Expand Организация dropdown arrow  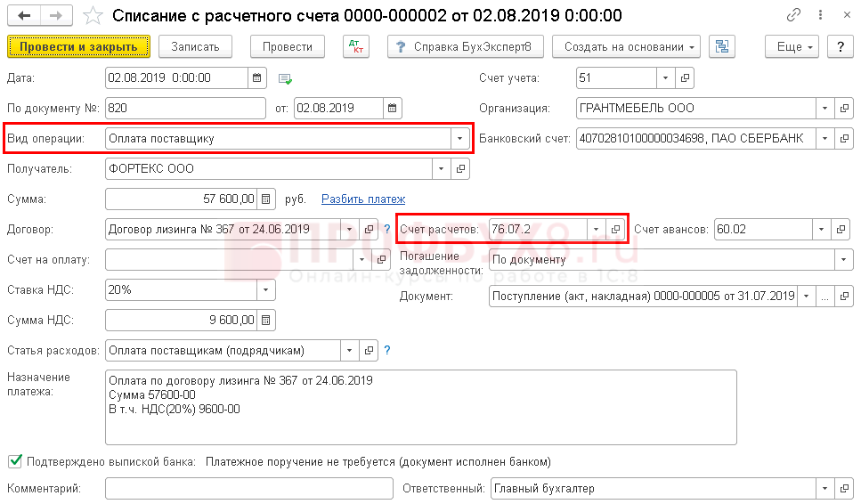click(824, 108)
